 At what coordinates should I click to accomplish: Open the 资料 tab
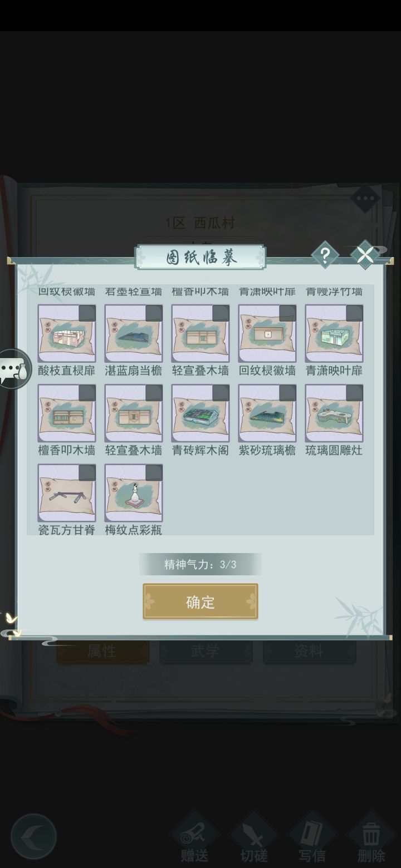pyautogui.click(x=309, y=651)
